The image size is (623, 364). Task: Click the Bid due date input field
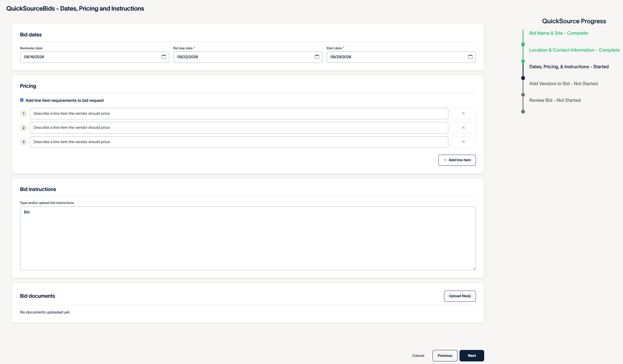248,57
